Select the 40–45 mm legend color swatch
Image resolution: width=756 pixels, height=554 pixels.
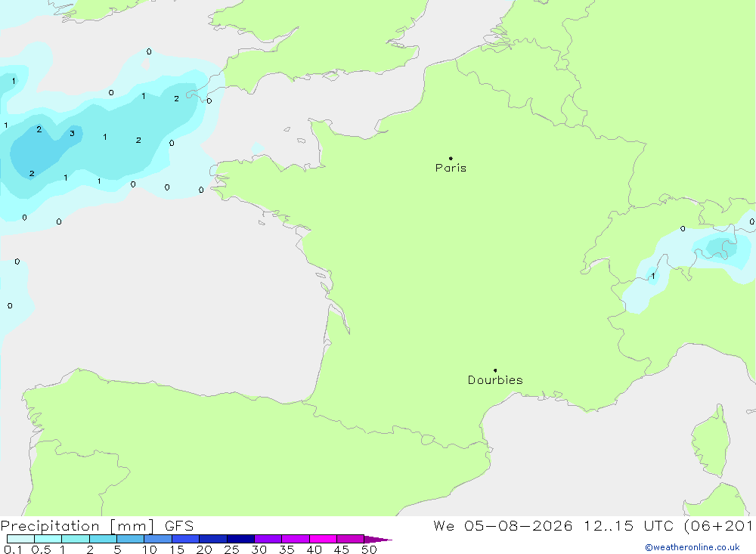tap(323, 539)
